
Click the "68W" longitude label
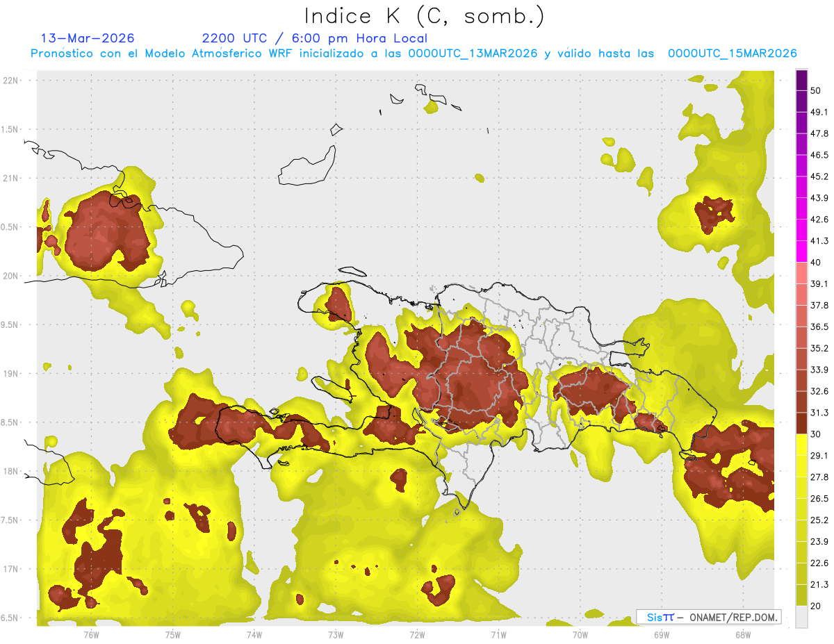(x=742, y=634)
